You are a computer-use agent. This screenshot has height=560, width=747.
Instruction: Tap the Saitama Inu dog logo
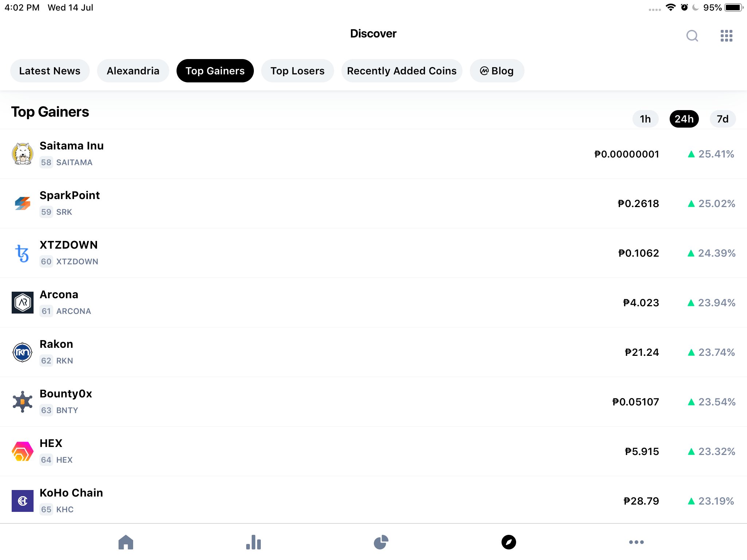(23, 154)
